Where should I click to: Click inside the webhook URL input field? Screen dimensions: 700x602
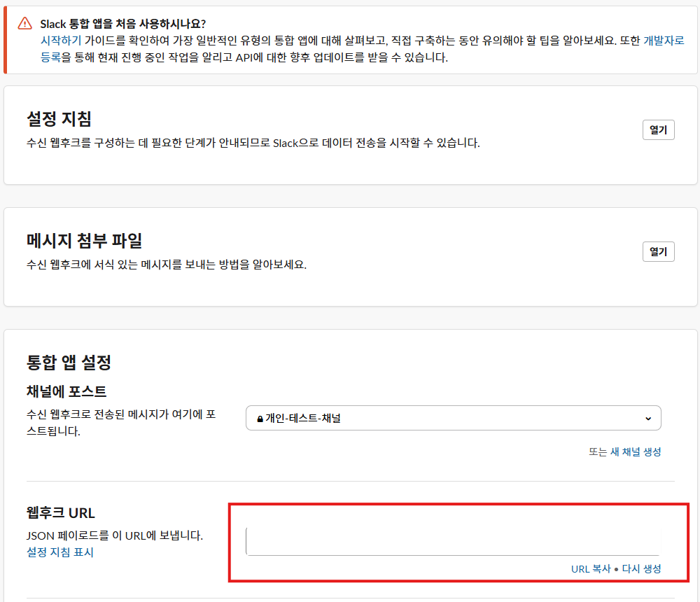point(452,541)
